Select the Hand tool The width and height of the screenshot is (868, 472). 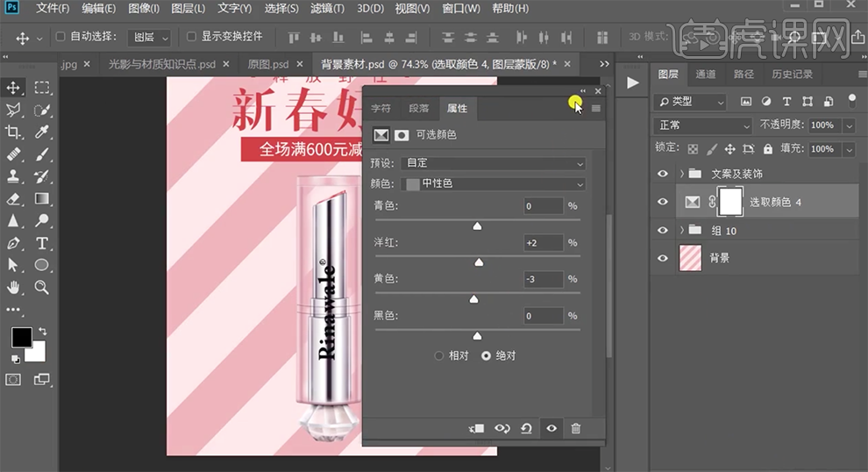13,287
